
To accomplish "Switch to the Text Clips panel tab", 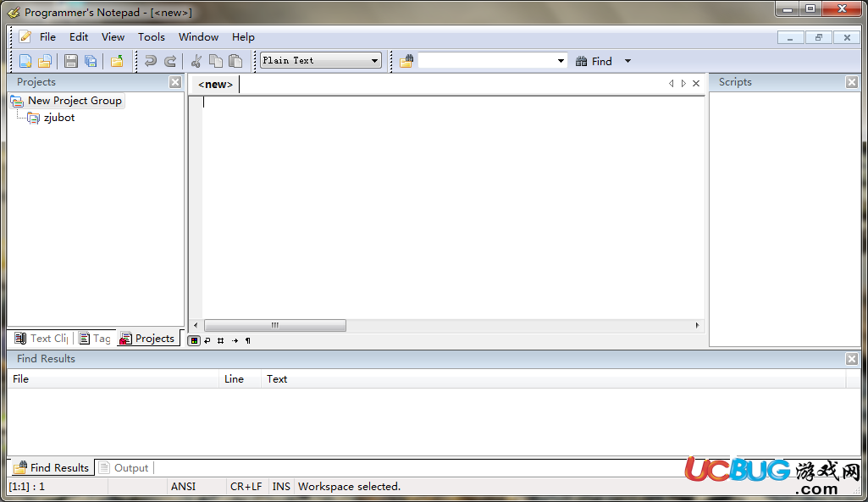I will tap(41, 338).
